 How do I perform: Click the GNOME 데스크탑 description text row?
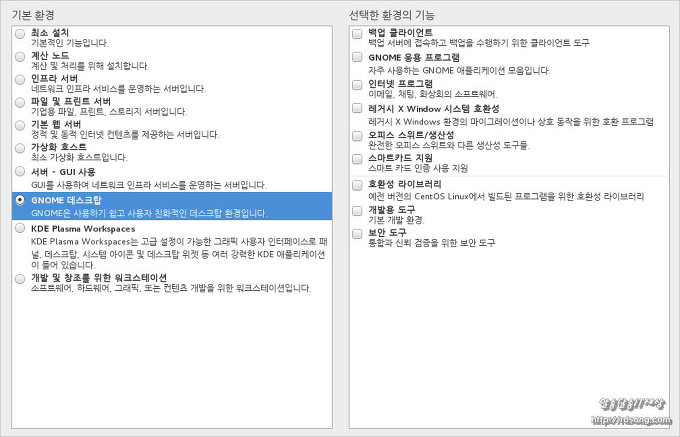pos(150,213)
